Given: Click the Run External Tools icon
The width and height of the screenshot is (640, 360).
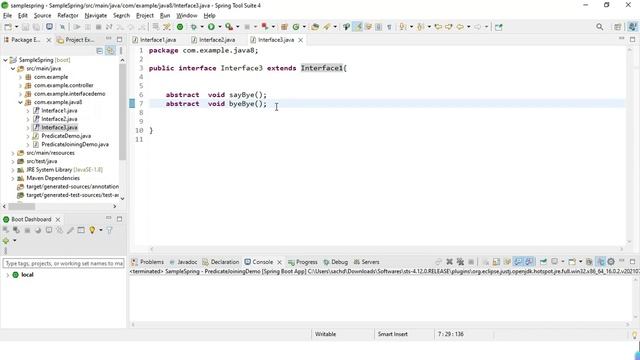Looking at the screenshot, I should (229, 27).
